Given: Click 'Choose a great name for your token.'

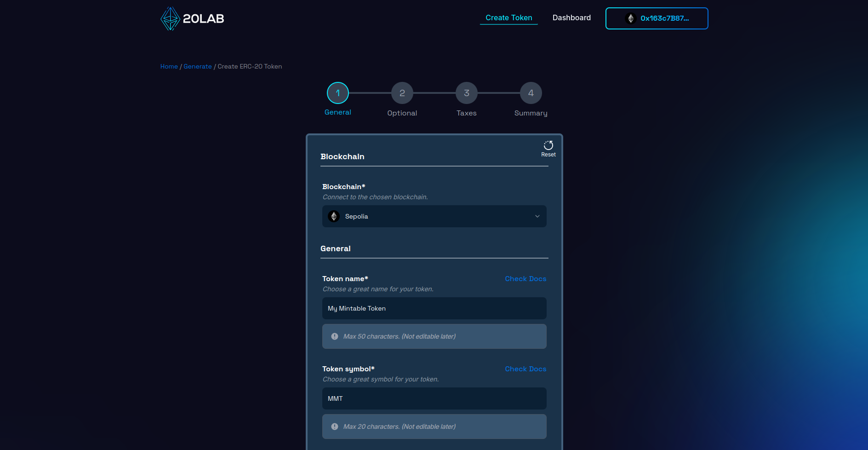Looking at the screenshot, I should coord(378,289).
